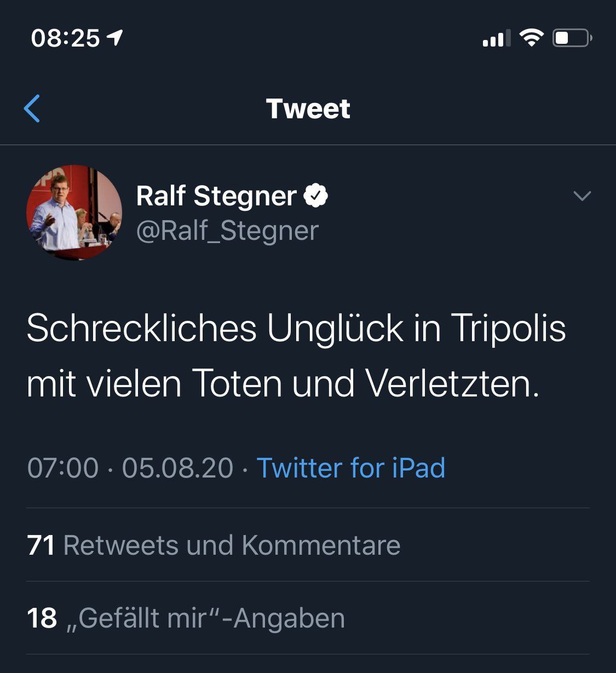
Task: Tap the 08:25 clock in status bar
Action: [66, 38]
